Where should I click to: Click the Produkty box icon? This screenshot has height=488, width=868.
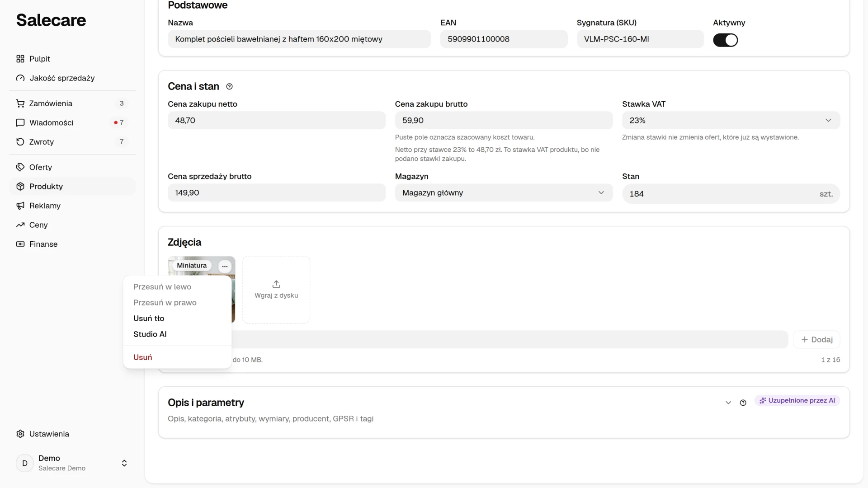tap(20, 187)
